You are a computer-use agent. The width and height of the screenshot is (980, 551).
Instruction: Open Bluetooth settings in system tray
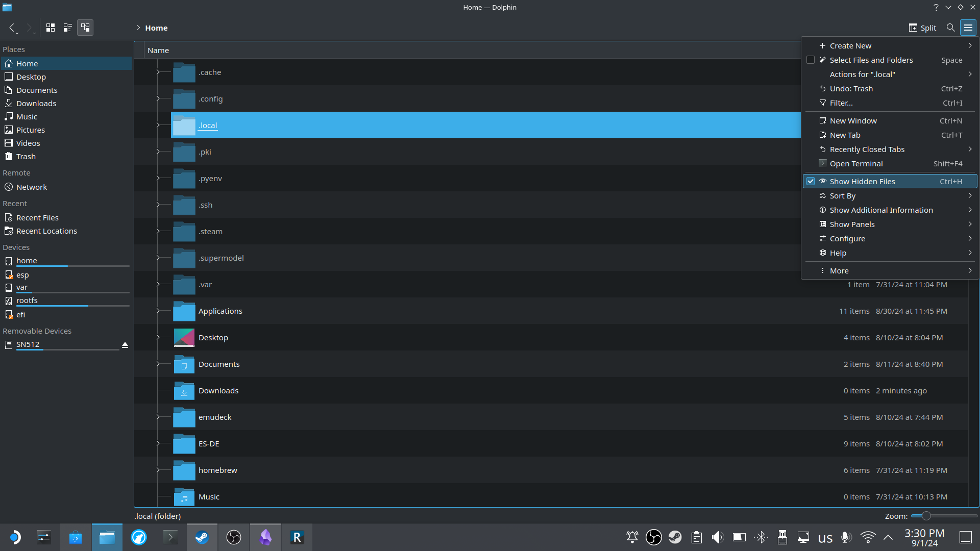click(x=761, y=537)
